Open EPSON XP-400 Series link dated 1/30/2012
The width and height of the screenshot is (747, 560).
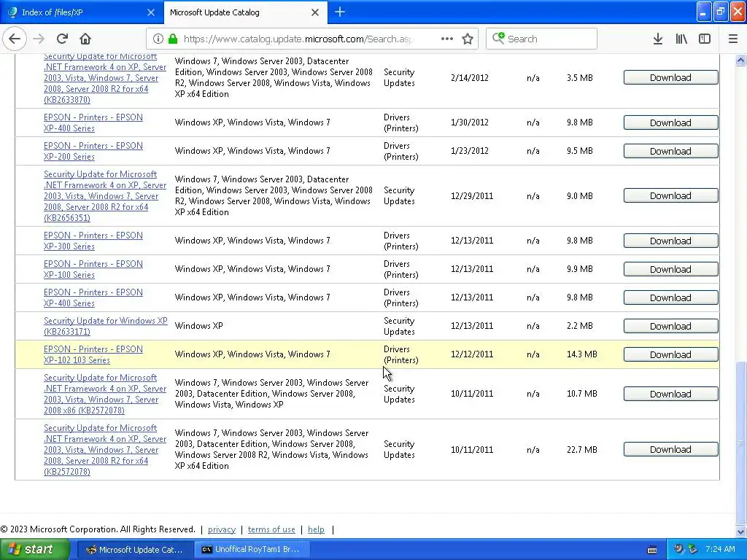point(93,122)
